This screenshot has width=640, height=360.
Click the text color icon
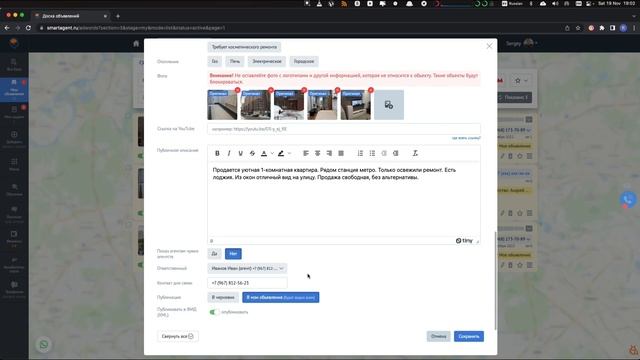click(264, 153)
